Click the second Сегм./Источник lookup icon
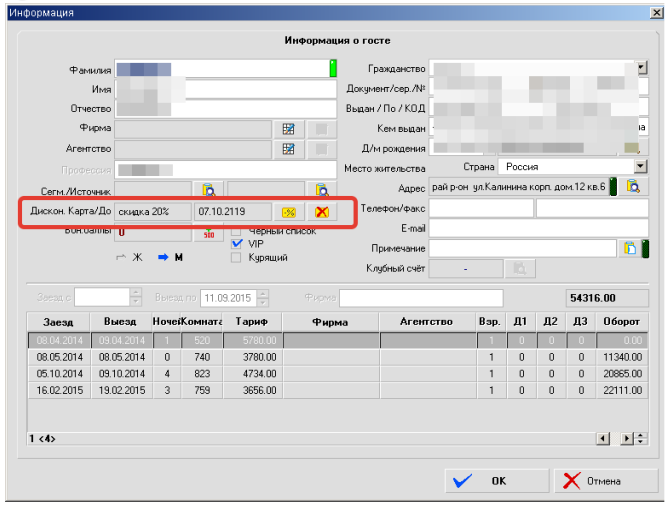The image size is (670, 506). coord(322,189)
